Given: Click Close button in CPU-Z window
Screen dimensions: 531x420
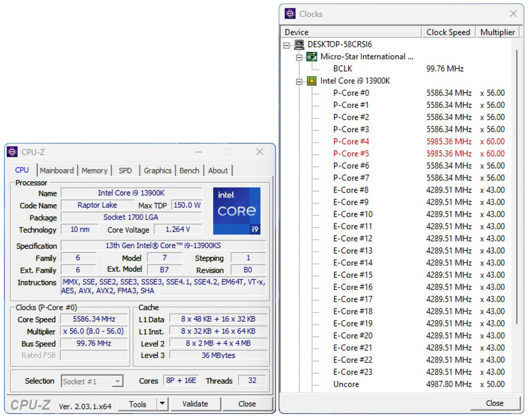Looking at the screenshot, I should point(247,404).
